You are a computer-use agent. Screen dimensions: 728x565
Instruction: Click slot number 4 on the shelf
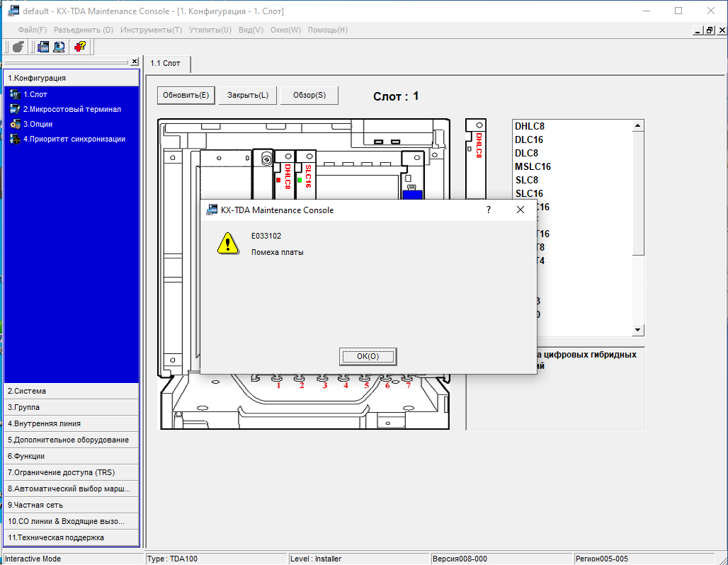346,385
